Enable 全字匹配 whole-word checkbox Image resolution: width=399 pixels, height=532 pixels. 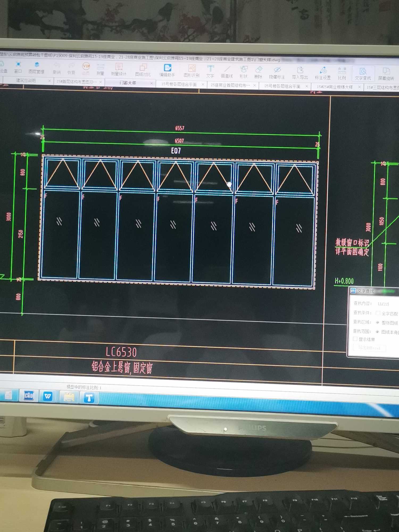point(378,313)
